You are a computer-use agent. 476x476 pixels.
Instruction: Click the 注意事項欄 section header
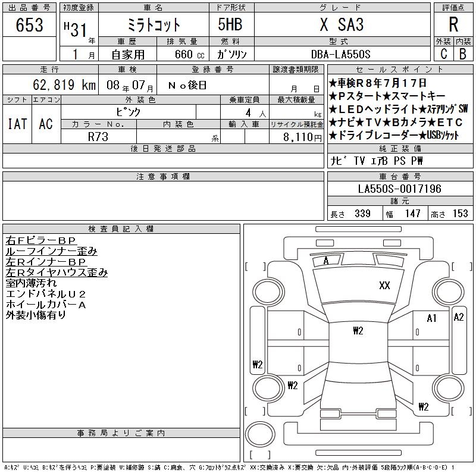[x=163, y=176]
